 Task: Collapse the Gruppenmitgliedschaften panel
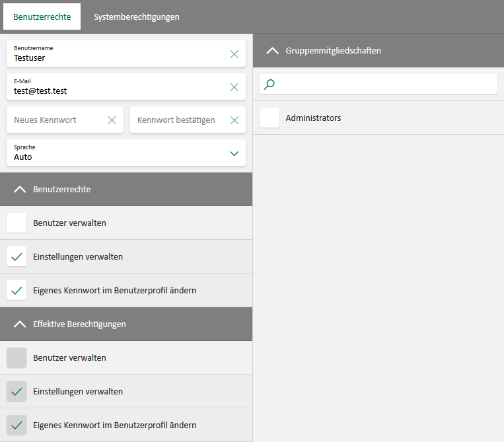271,51
